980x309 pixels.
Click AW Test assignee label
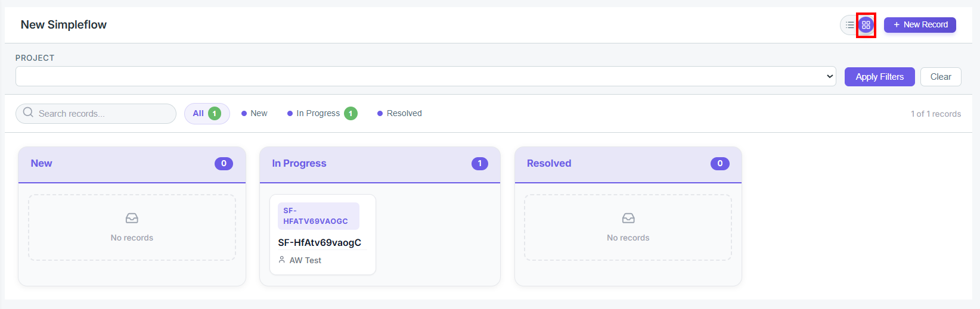[x=305, y=260]
